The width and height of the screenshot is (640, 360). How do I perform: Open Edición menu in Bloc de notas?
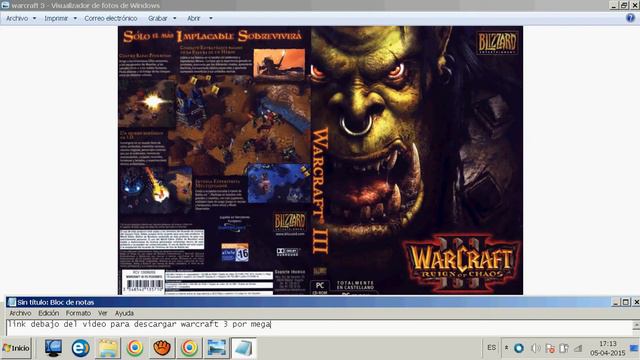pos(49,313)
